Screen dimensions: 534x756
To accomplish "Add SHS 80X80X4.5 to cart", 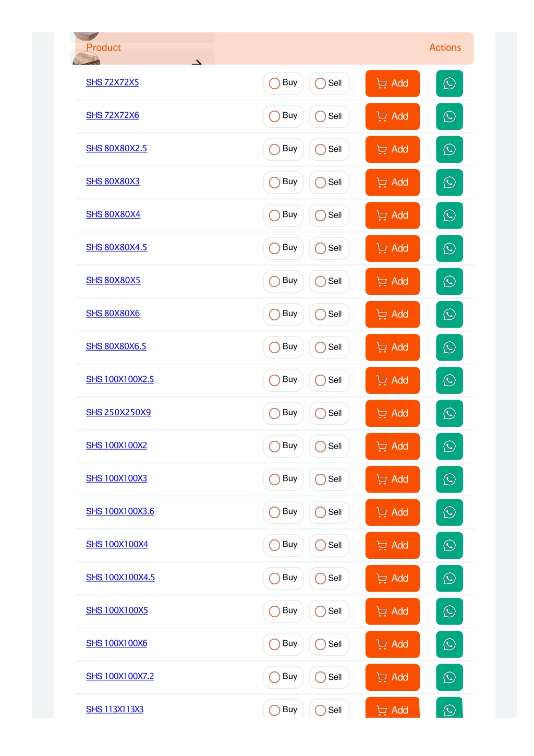I will (x=392, y=248).
